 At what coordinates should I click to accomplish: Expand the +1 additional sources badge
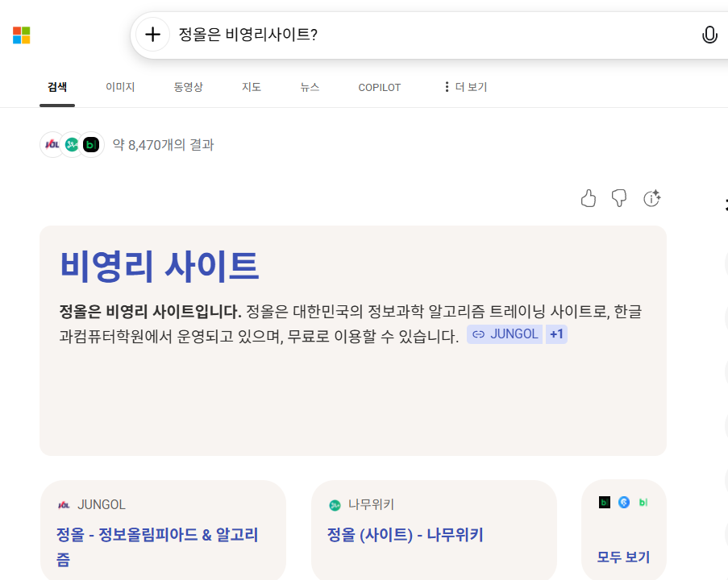click(x=556, y=334)
